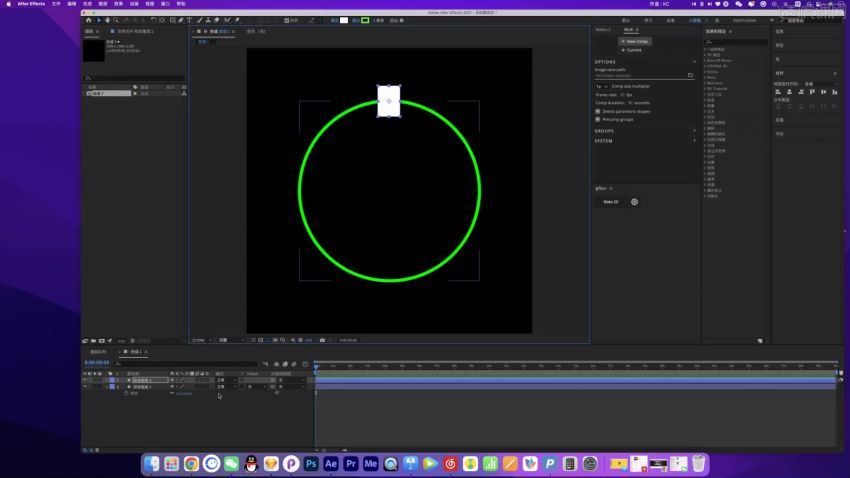Click the align vertical center icon
The width and height of the screenshot is (850, 478).
(x=823, y=92)
